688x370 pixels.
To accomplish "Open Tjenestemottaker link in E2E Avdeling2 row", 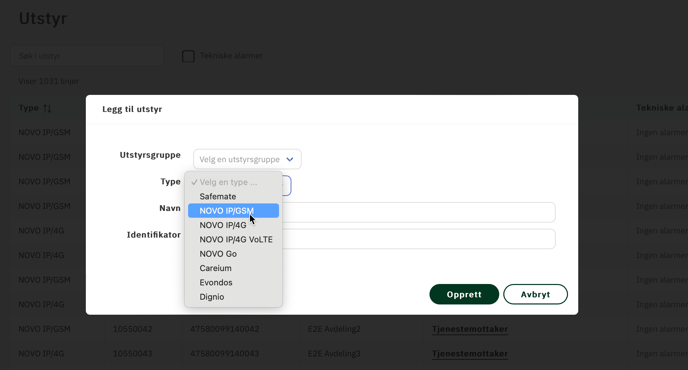I will coord(469,329).
